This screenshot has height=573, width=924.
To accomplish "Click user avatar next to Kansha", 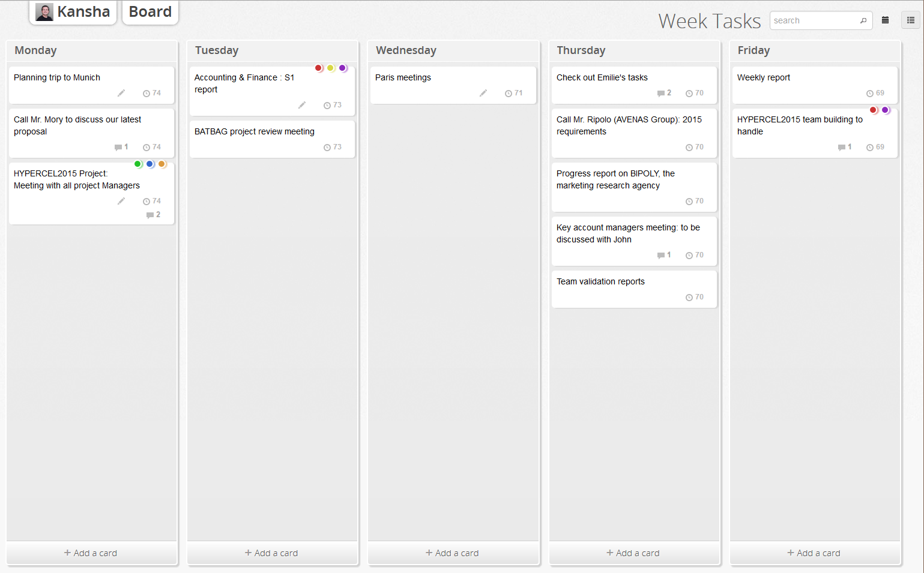I will coord(44,12).
